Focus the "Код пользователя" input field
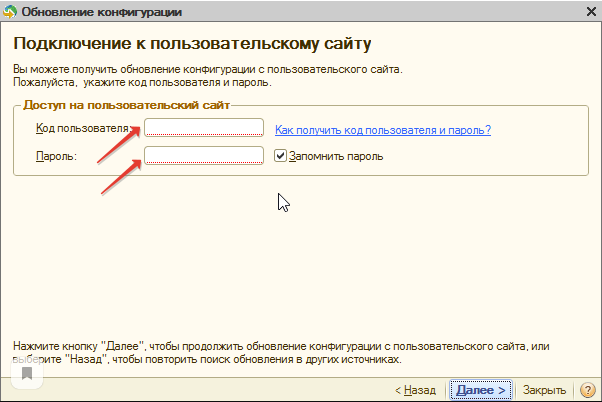 tap(204, 128)
